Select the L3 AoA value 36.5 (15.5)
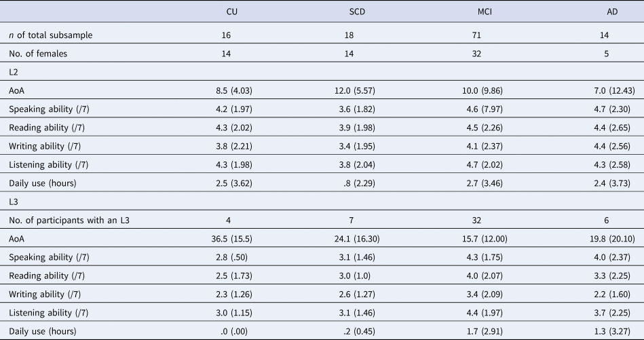The width and height of the screenshot is (644, 340). [x=231, y=239]
